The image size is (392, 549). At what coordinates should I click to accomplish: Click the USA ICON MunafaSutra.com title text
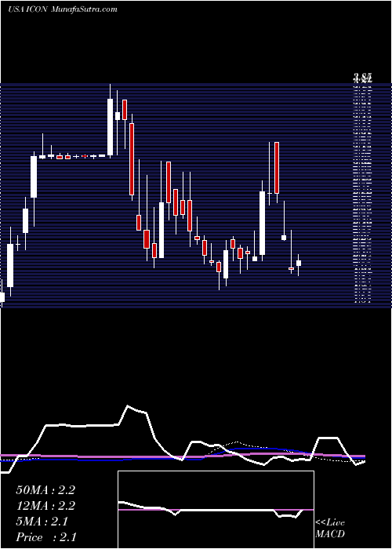62,9
